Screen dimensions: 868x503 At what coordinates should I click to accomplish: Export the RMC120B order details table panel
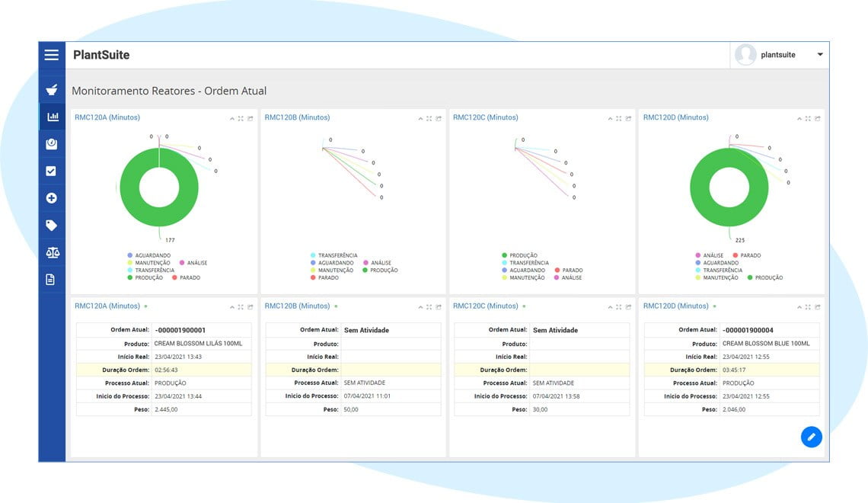(x=439, y=307)
